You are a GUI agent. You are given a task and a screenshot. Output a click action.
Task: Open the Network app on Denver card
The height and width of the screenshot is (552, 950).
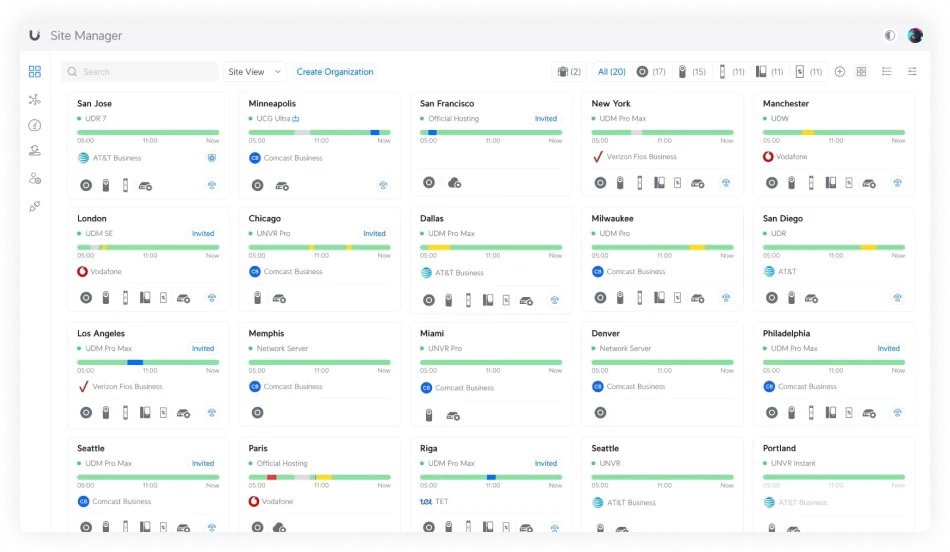[600, 413]
